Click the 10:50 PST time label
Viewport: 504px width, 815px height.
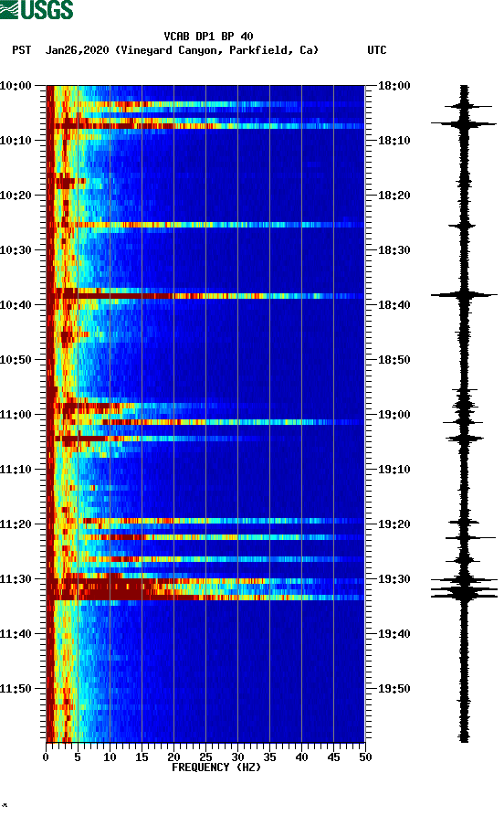click(x=16, y=360)
